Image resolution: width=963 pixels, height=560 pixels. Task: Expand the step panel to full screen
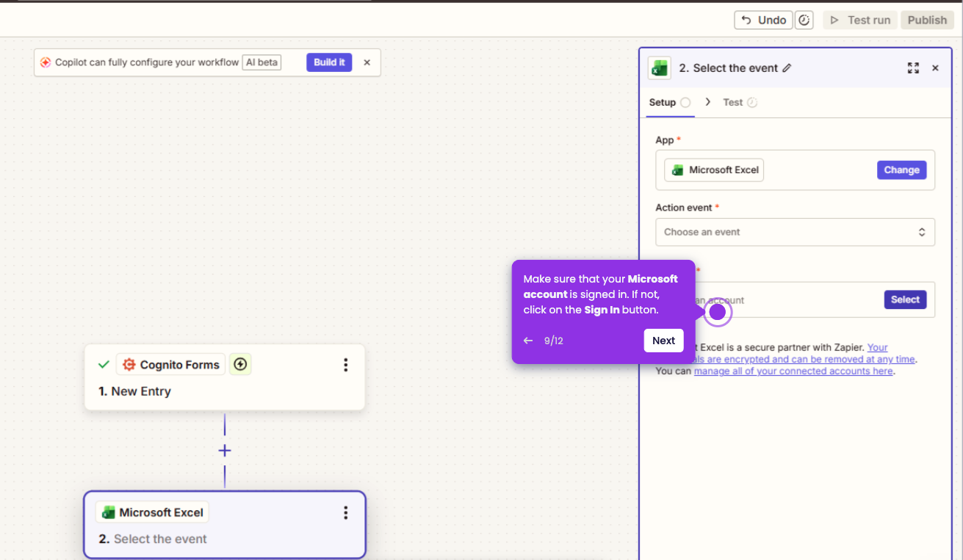coord(913,68)
